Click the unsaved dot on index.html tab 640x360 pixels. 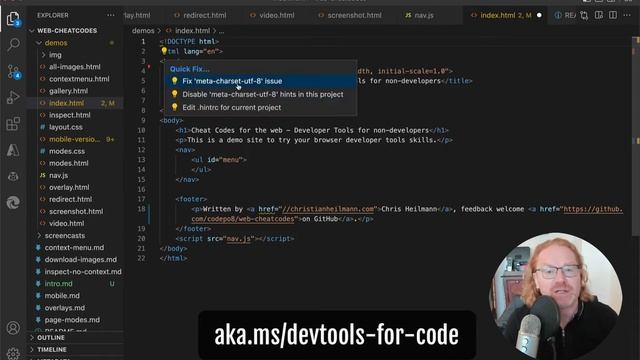[x=539, y=16]
